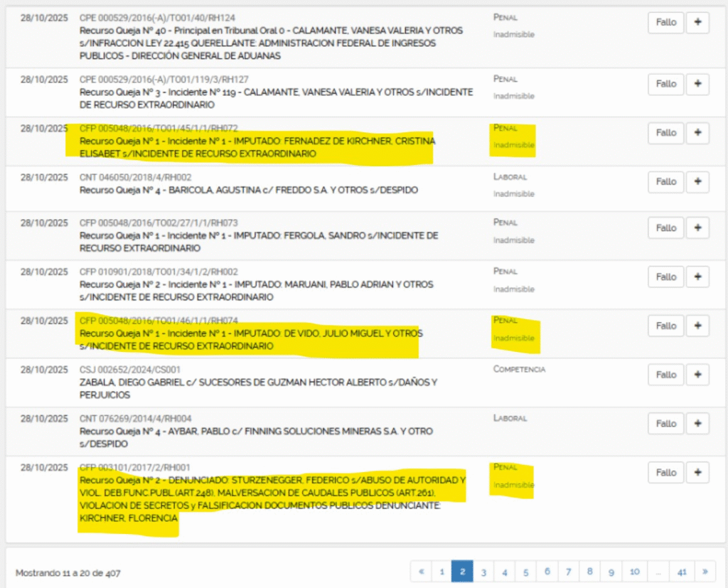
Task: Click plus icon on Baricola c/ Freddo row
Action: [697, 182]
